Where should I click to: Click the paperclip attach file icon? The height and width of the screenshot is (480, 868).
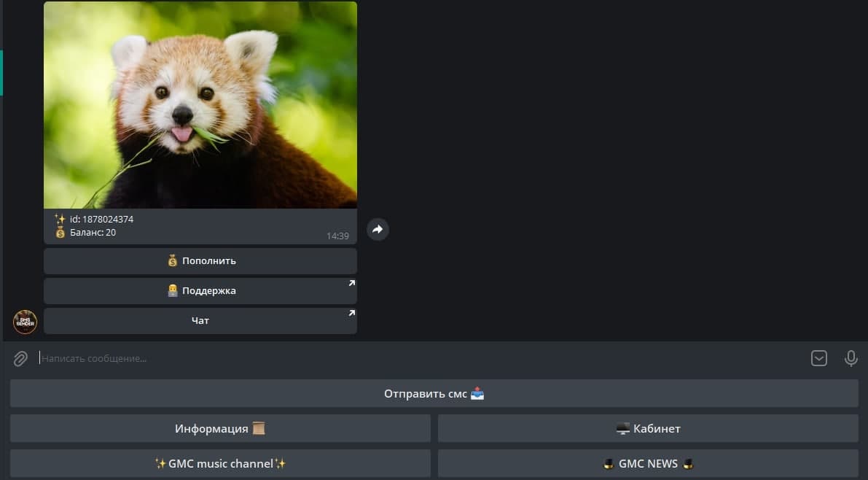(20, 359)
